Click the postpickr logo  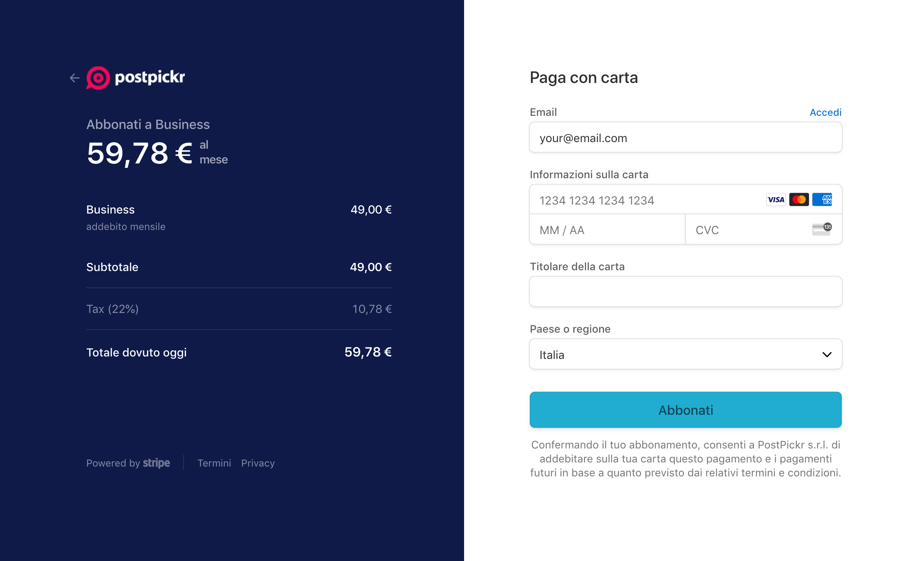click(x=136, y=78)
